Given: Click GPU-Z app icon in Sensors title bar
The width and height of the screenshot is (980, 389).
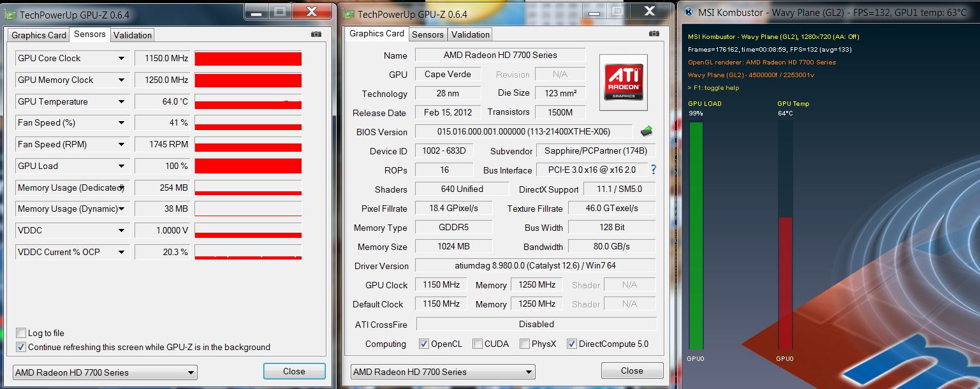Looking at the screenshot, I should (11, 14).
